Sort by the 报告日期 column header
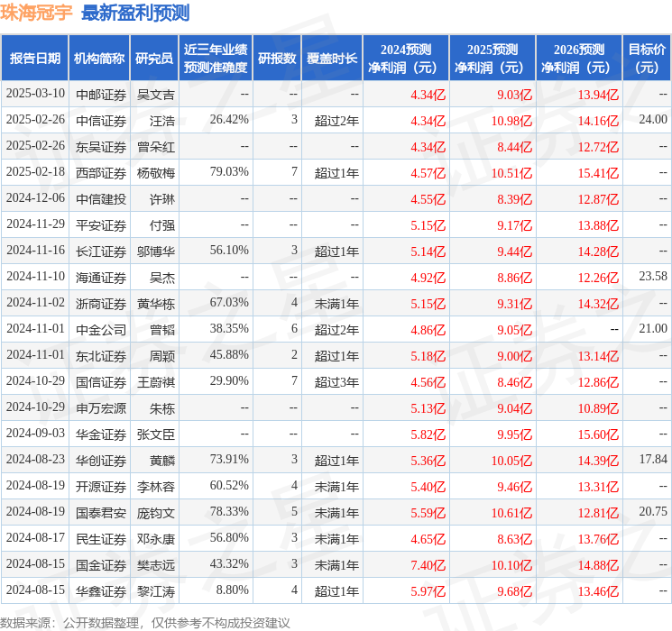This screenshot has width=672, height=631. [x=34, y=59]
